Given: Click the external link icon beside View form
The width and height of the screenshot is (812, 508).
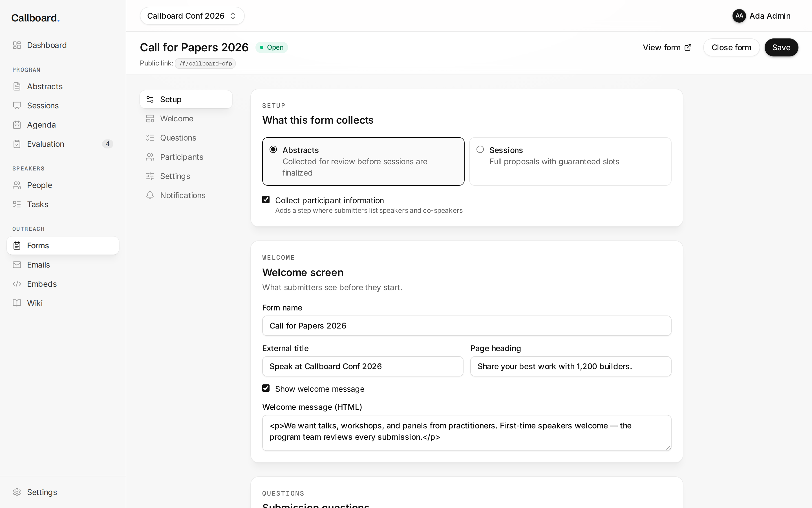Looking at the screenshot, I should tap(688, 47).
